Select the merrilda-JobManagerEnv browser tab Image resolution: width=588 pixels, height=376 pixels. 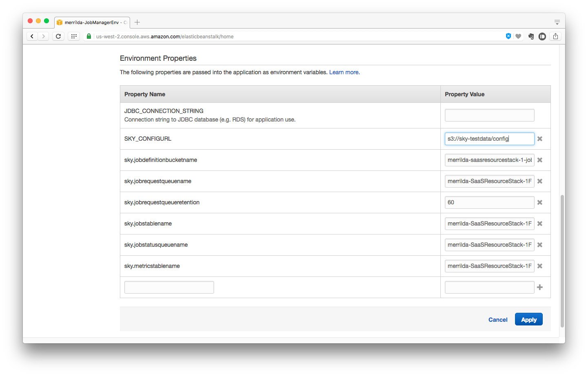click(x=92, y=22)
